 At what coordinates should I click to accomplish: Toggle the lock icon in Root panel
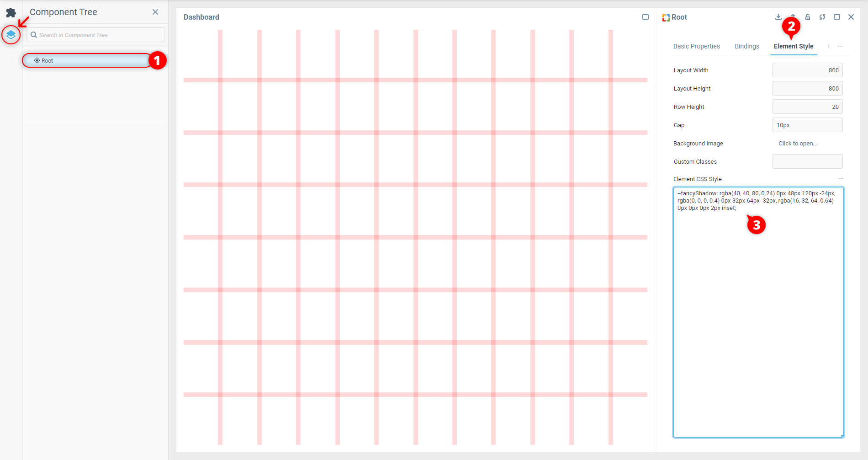point(808,17)
